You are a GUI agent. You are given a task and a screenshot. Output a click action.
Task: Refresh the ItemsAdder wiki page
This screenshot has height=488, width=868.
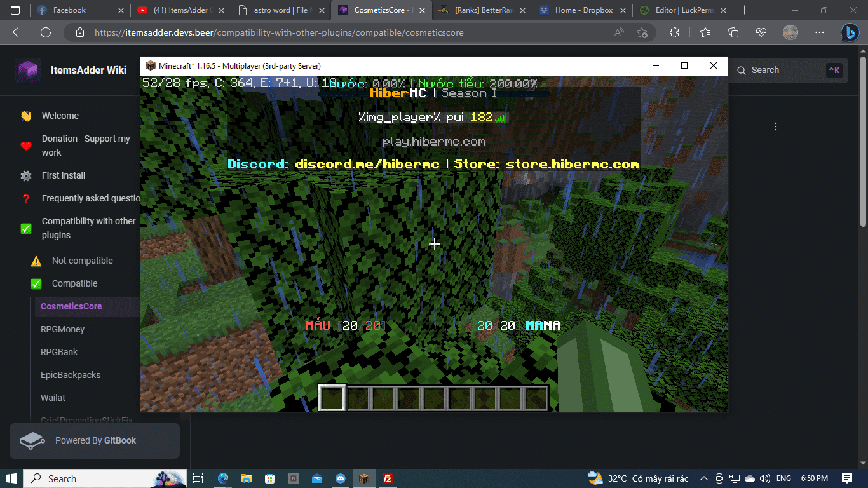pos(46,33)
